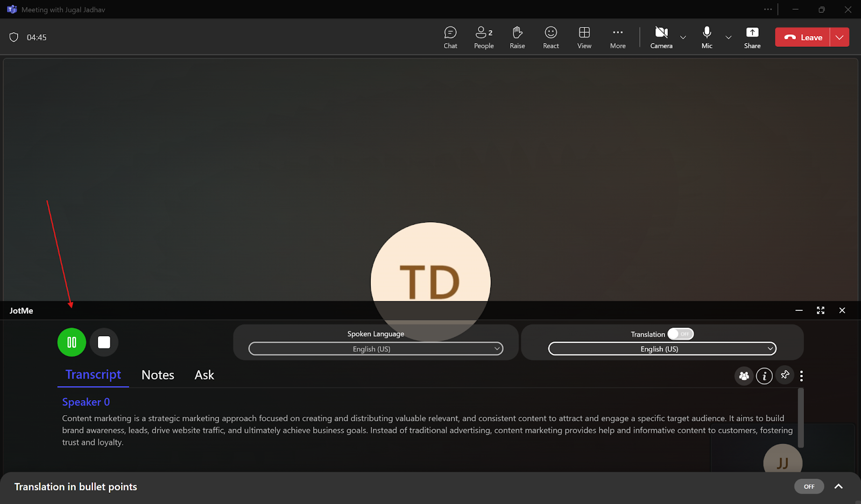Click the Teams app logo icon
861x504 pixels.
click(x=12, y=9)
